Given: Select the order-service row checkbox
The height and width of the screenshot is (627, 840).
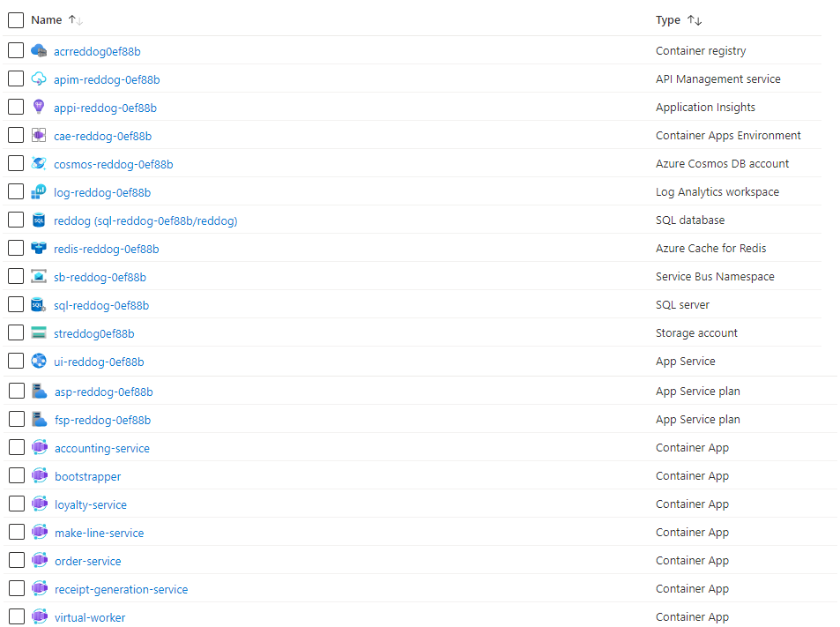Looking at the screenshot, I should [x=17, y=561].
